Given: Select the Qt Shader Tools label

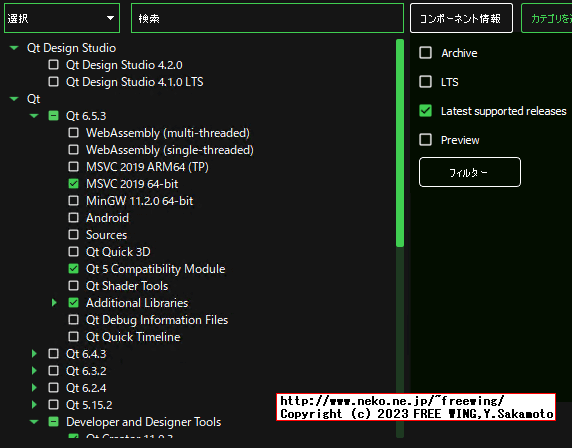Looking at the screenshot, I should coord(127,286).
